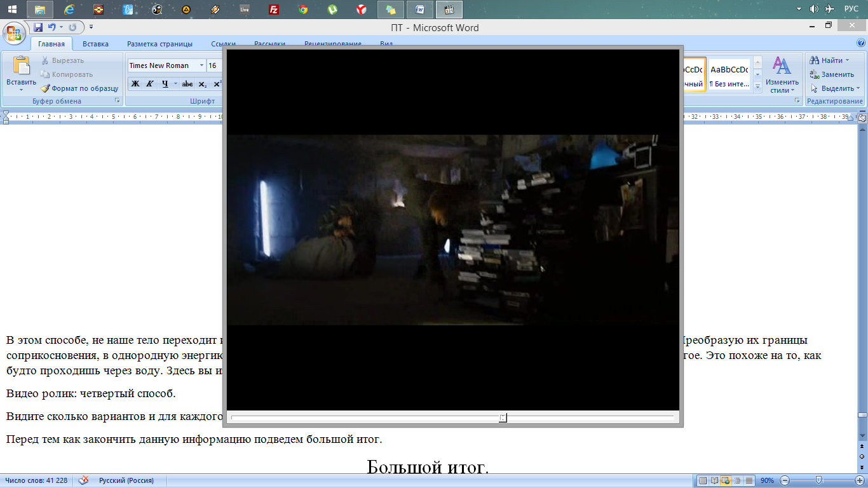868x488 pixels.
Task: Click the video seek bar thumb
Action: click(503, 417)
